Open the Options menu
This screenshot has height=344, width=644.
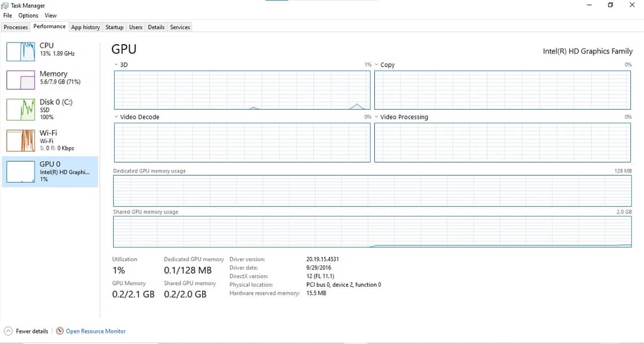coord(28,15)
